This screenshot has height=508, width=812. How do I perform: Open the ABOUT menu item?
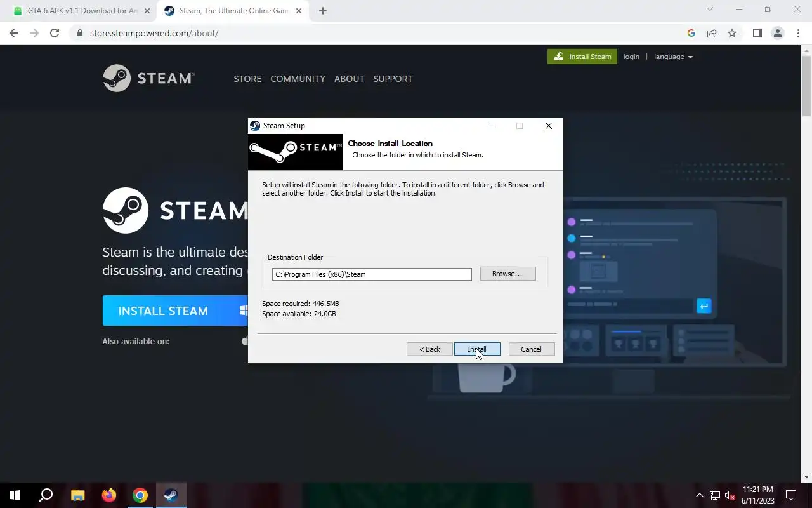click(x=349, y=79)
